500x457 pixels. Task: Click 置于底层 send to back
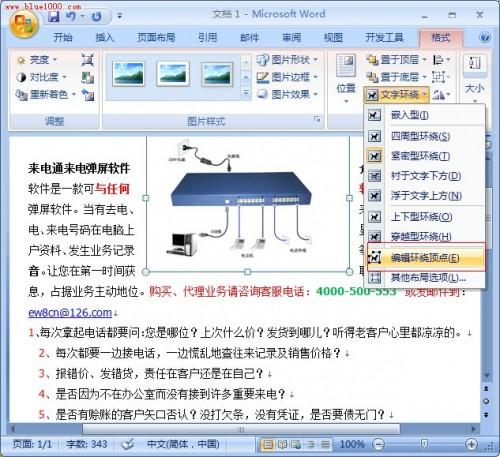(396, 77)
